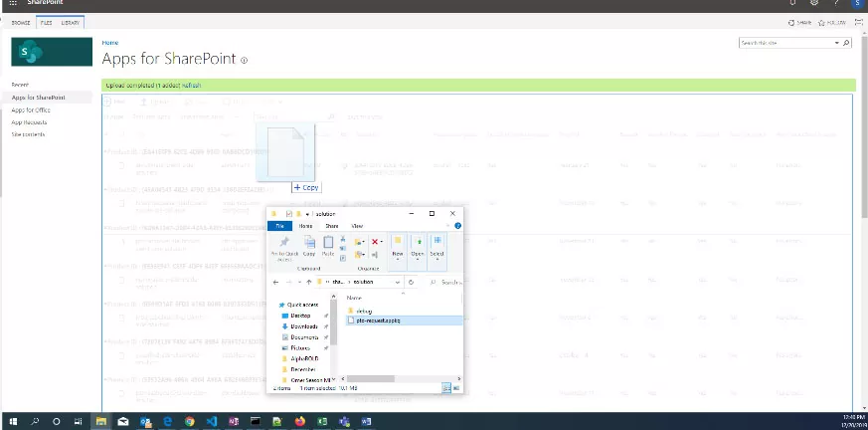Open the BROWSE ribbon tab in SharePoint
This screenshot has height=430, width=868.
pos(21,23)
